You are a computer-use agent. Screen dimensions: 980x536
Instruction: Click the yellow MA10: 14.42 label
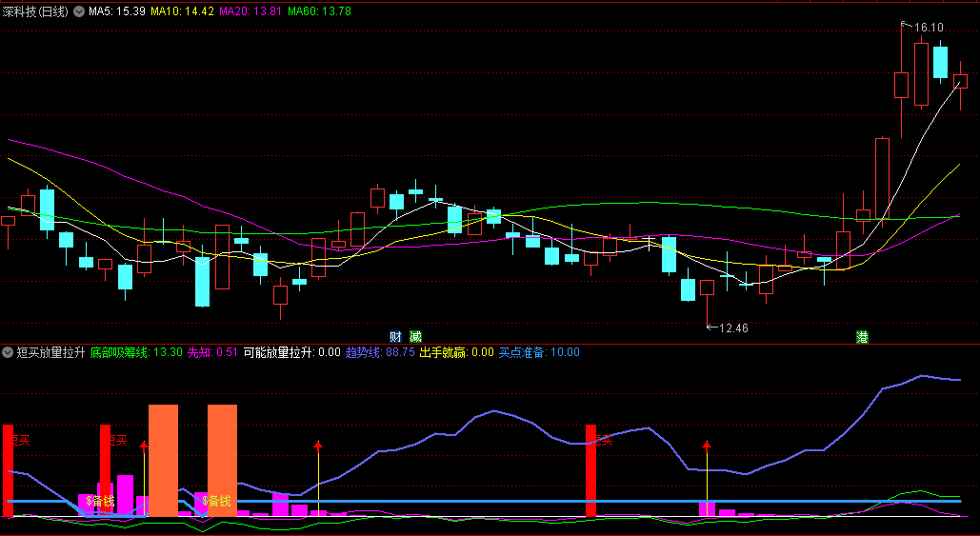tap(183, 11)
